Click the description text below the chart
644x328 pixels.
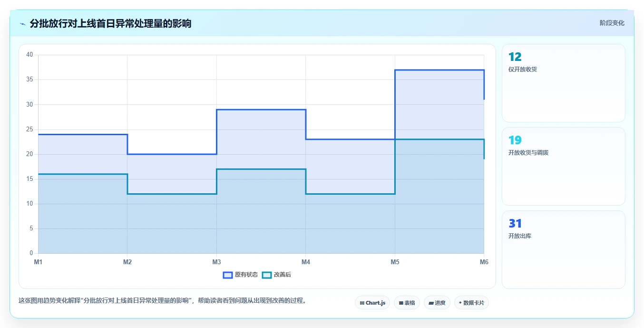163,301
